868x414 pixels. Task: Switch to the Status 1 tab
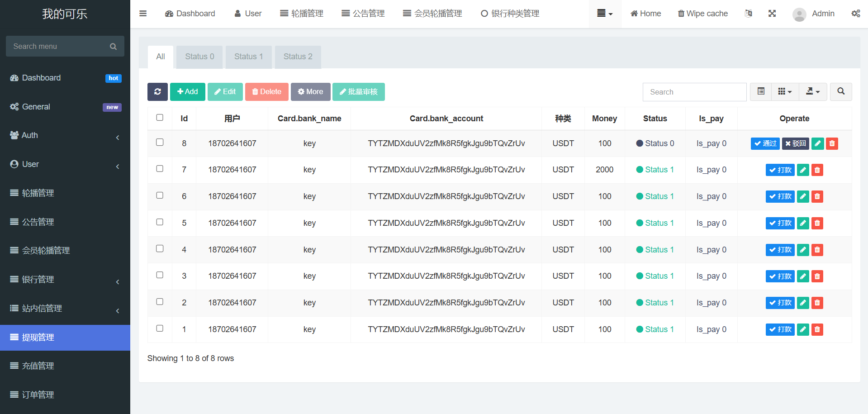(x=248, y=57)
